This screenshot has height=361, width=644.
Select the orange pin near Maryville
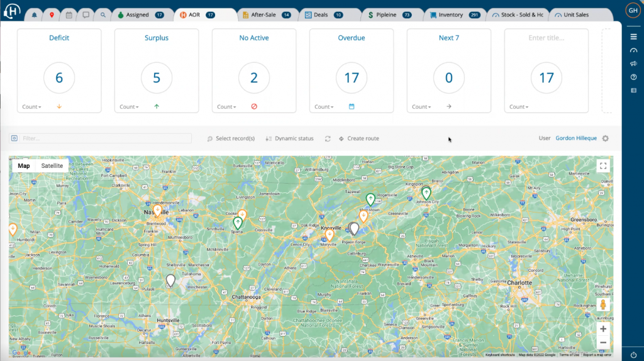click(330, 235)
